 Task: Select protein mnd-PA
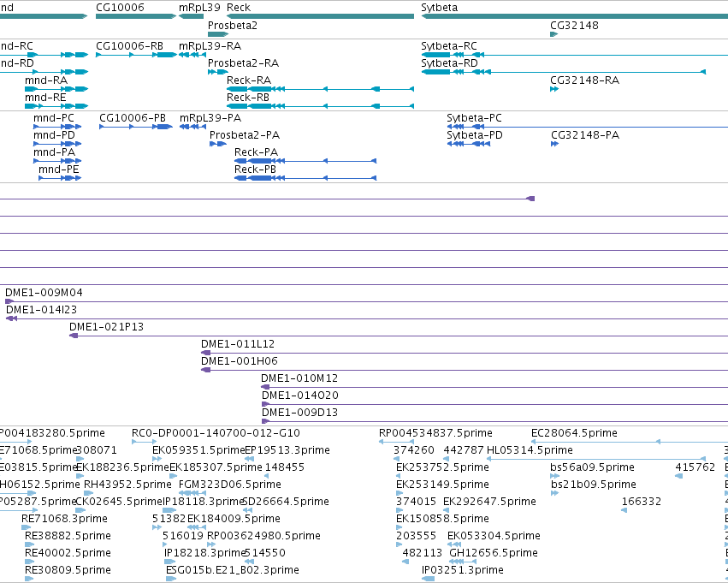54,152
